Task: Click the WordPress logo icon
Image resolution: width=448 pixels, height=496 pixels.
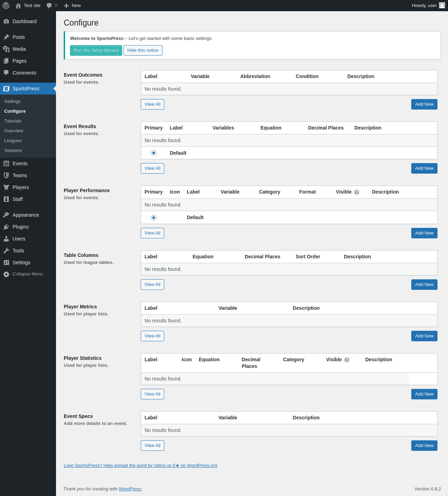Action: click(6, 6)
